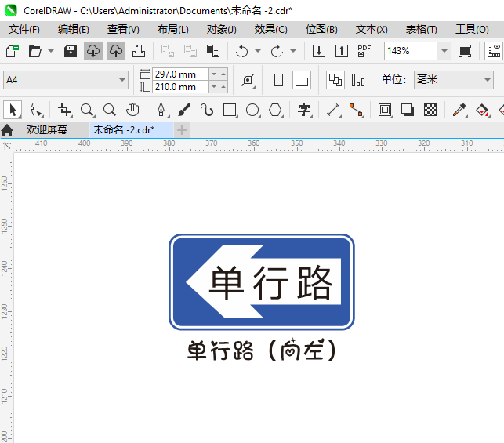Open the 编辑(E) menu
Screen dimensions: 504x443
[73, 30]
